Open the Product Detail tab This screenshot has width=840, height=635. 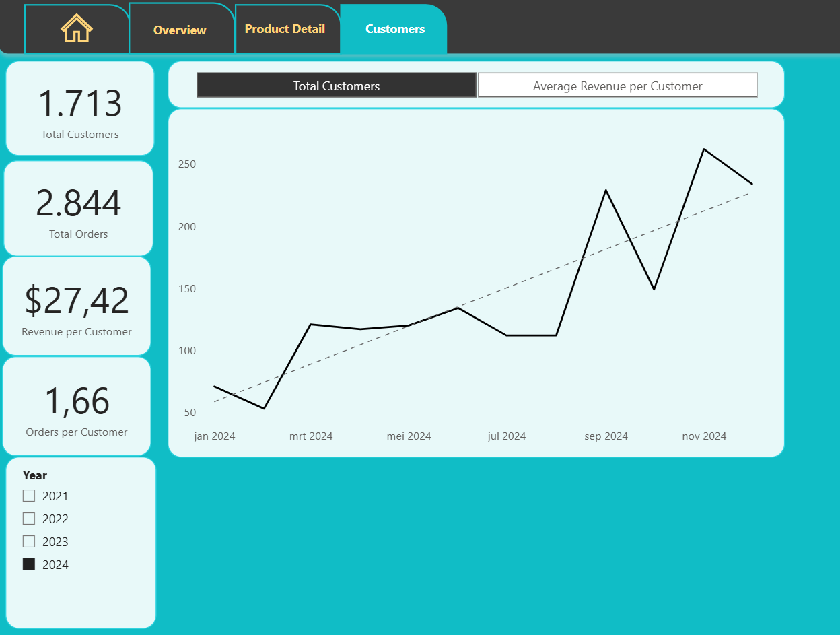(x=285, y=29)
